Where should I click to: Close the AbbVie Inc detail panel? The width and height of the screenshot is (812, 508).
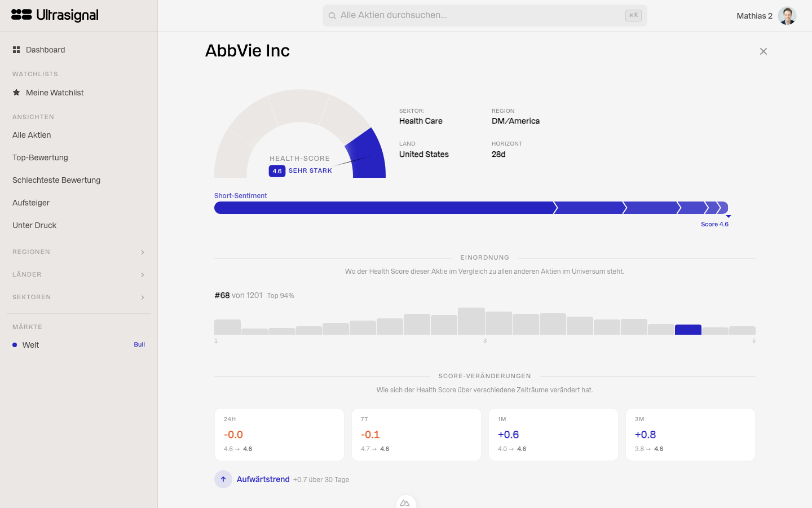click(764, 51)
